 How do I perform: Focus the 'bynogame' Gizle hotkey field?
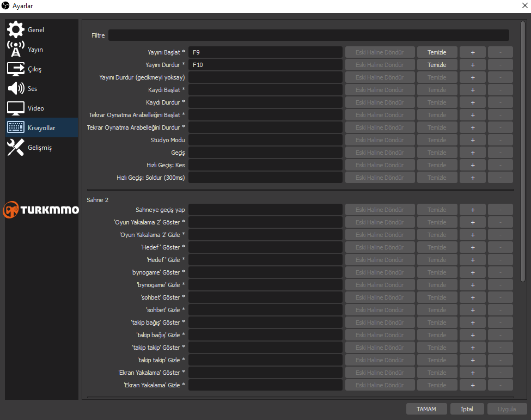[265, 285]
